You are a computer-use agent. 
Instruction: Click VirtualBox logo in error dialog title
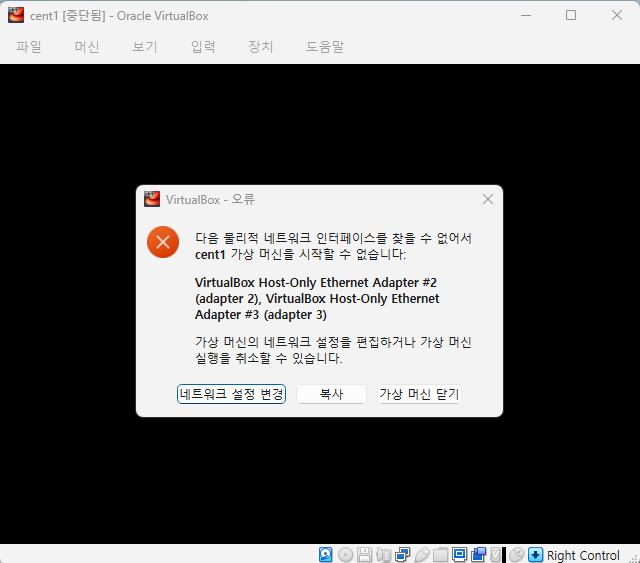pyautogui.click(x=152, y=199)
